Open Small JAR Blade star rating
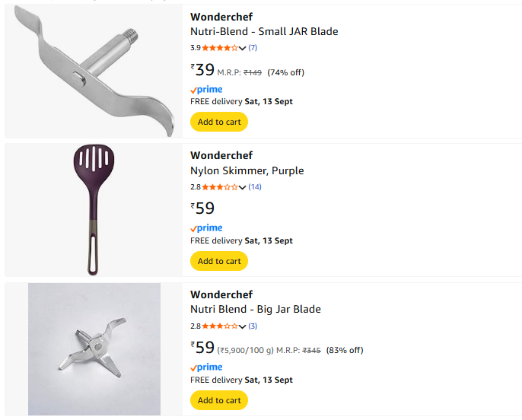Screen dimensions: 522x420 (219, 48)
